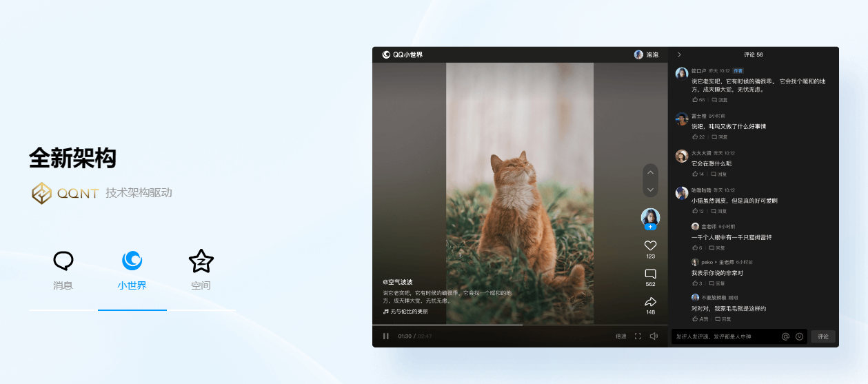
Task: Like the video with heart icon
Action: tap(650, 245)
